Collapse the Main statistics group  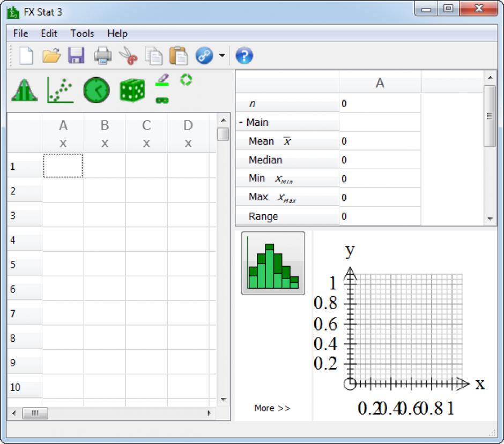[241, 122]
